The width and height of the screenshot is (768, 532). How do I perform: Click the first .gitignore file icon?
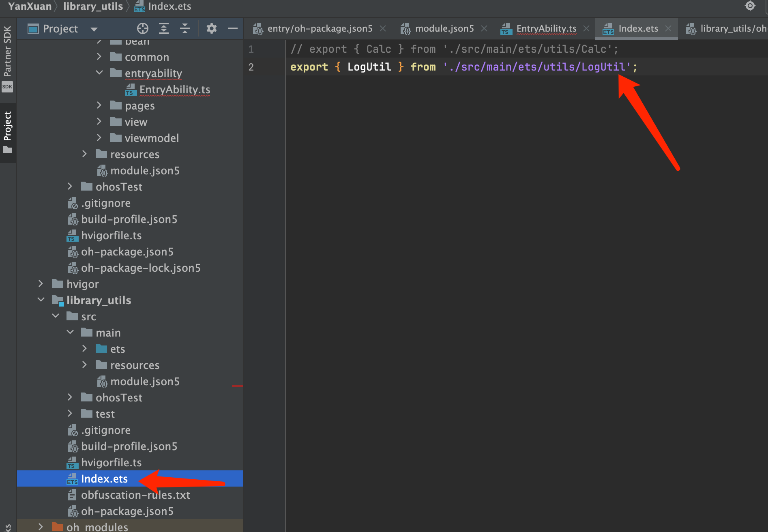pos(73,203)
